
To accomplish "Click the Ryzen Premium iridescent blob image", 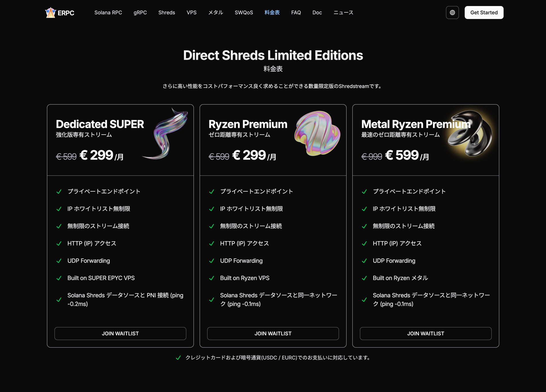I will (317, 133).
